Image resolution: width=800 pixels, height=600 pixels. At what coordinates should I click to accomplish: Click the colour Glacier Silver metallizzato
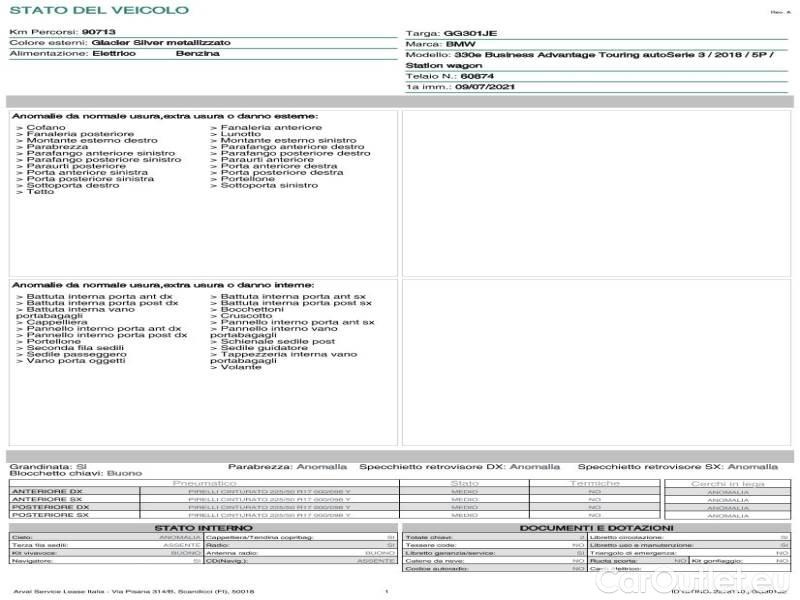(161, 43)
